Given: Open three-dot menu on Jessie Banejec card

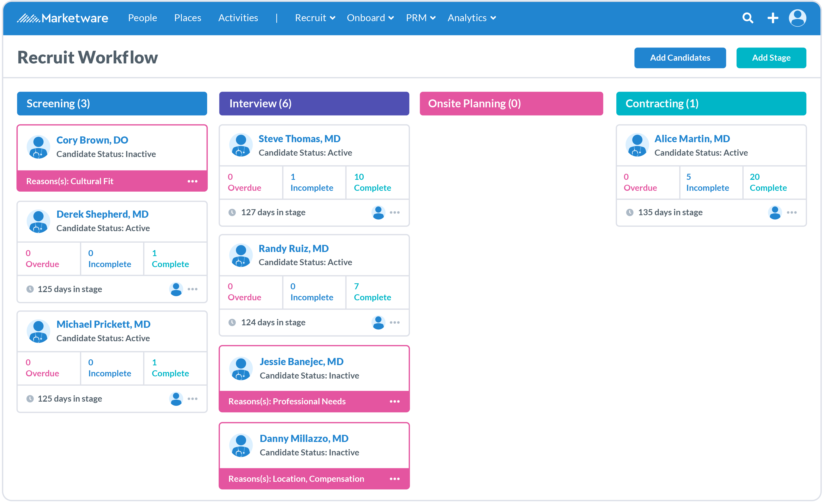Looking at the screenshot, I should pos(395,401).
